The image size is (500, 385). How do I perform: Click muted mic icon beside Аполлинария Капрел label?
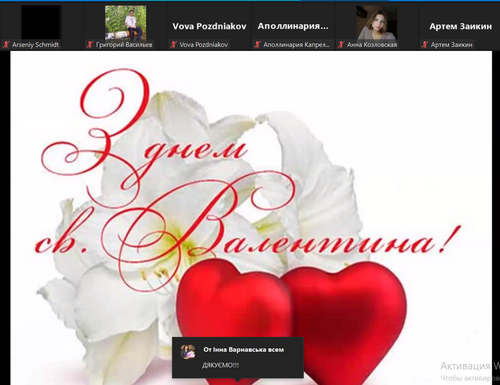[257, 44]
